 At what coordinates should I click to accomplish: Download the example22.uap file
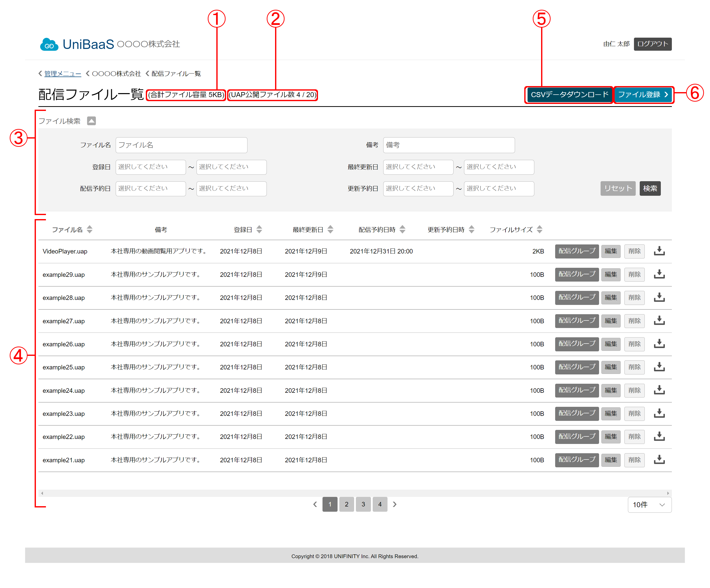pos(659,436)
